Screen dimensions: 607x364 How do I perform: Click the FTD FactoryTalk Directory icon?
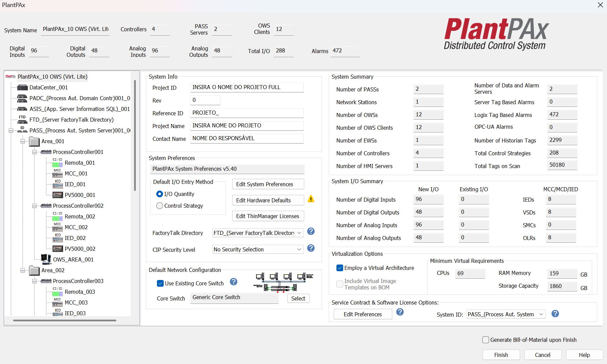tap(23, 120)
